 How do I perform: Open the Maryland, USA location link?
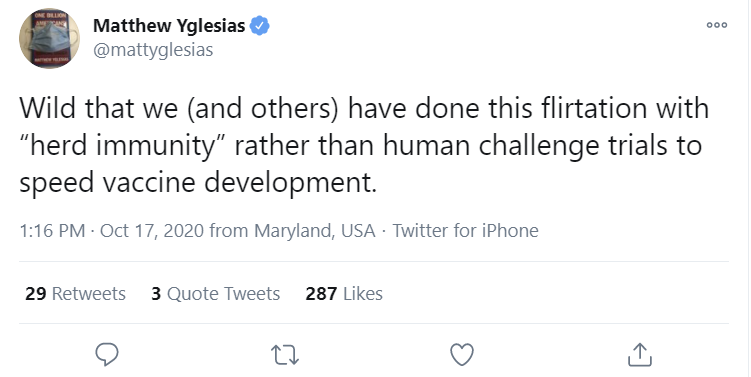coord(315,230)
